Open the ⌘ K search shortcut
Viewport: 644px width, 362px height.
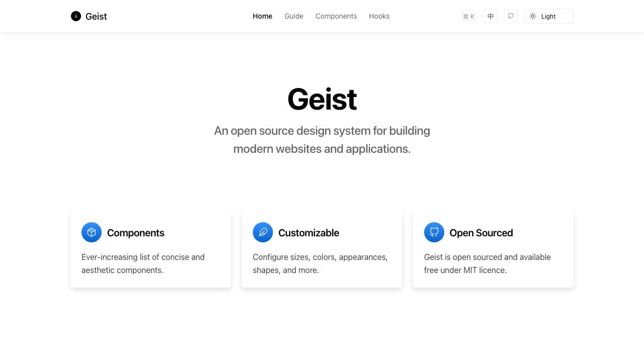pos(468,16)
